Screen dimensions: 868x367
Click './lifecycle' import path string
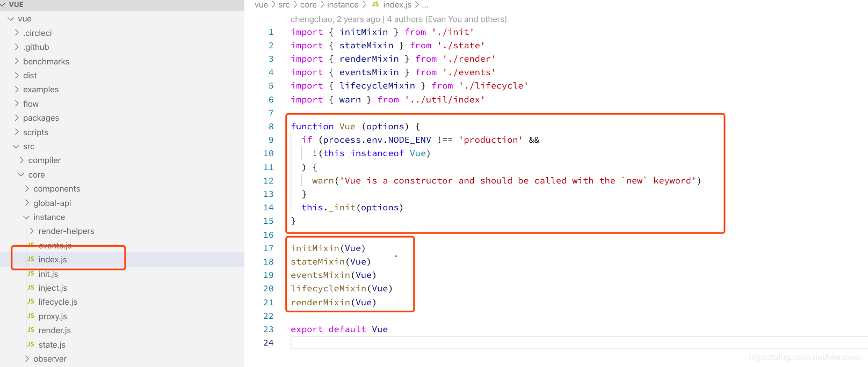(493, 86)
